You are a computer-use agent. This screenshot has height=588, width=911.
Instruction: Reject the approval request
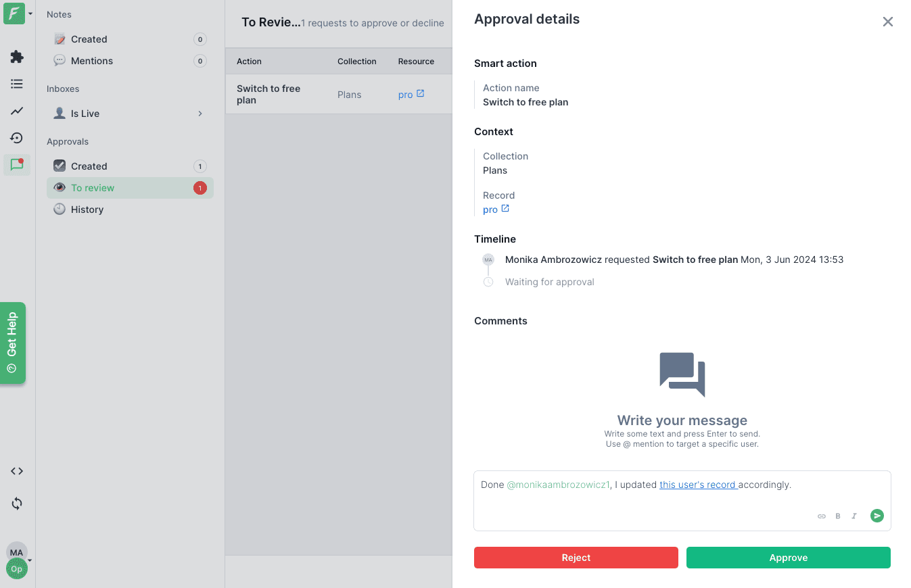[576, 558]
